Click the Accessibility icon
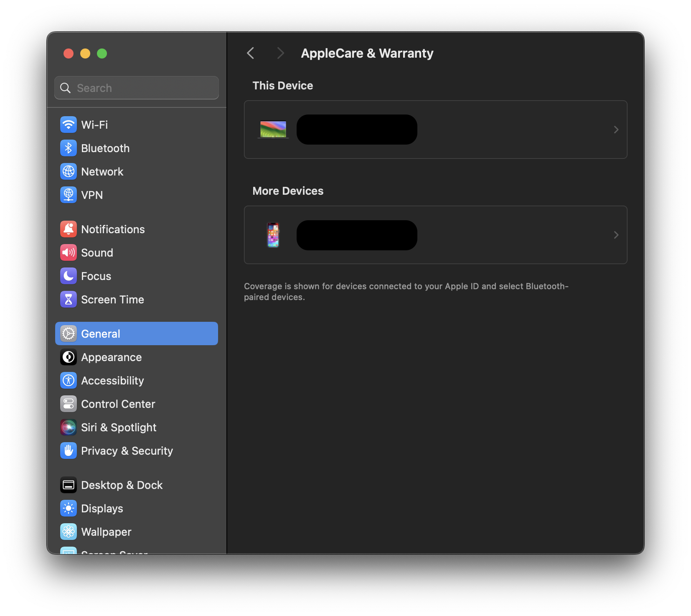Screen dimensions: 691x616 [x=69, y=380]
